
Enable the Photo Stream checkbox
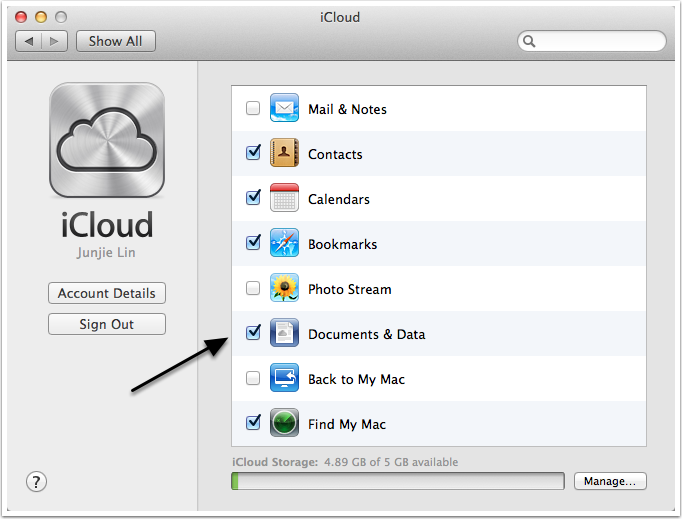coord(253,288)
